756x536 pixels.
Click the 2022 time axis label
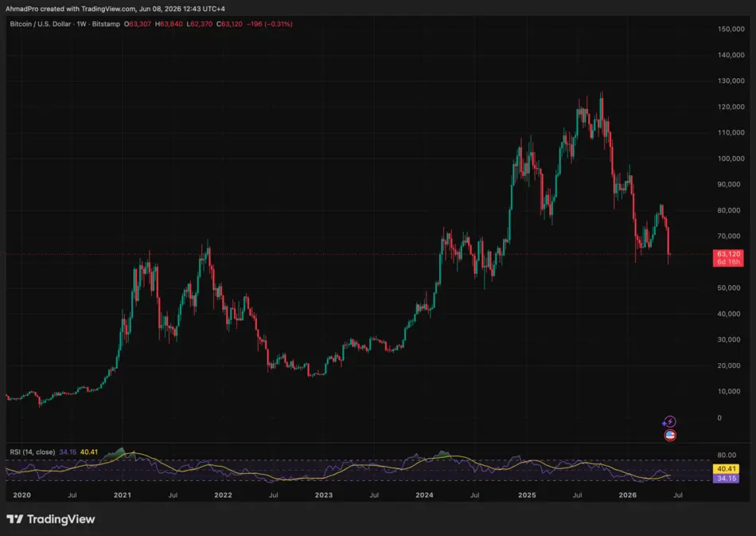pyautogui.click(x=223, y=495)
